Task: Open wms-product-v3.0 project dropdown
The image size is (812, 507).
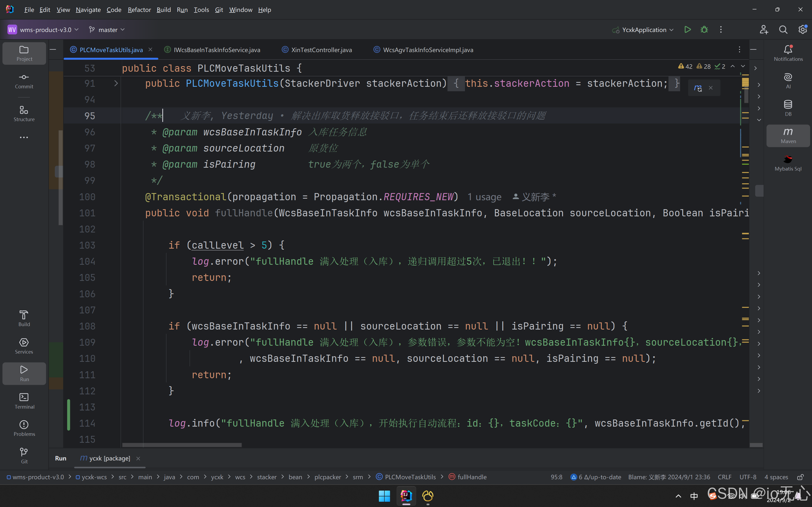Action: pyautogui.click(x=43, y=30)
